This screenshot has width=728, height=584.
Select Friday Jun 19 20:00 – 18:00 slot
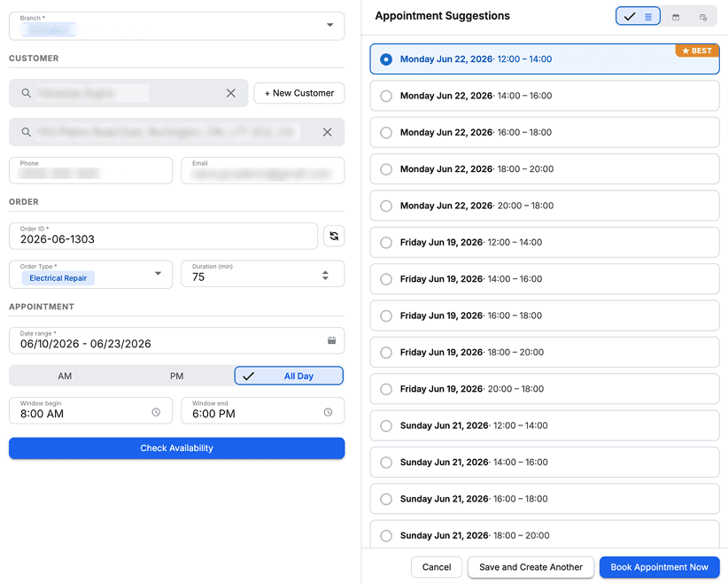tap(545, 389)
